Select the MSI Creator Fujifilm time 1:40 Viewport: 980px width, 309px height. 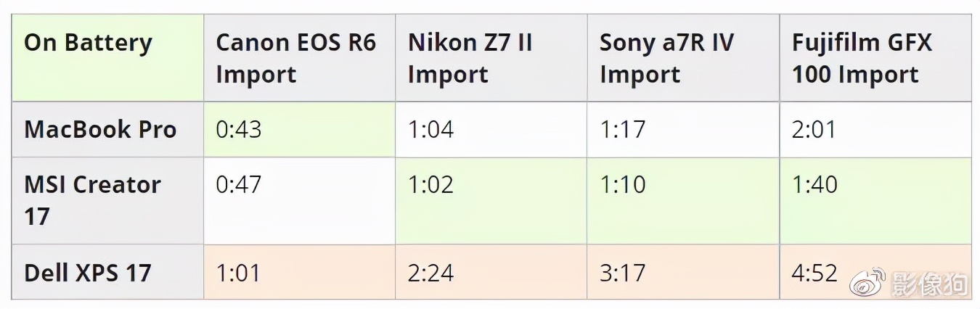point(814,184)
